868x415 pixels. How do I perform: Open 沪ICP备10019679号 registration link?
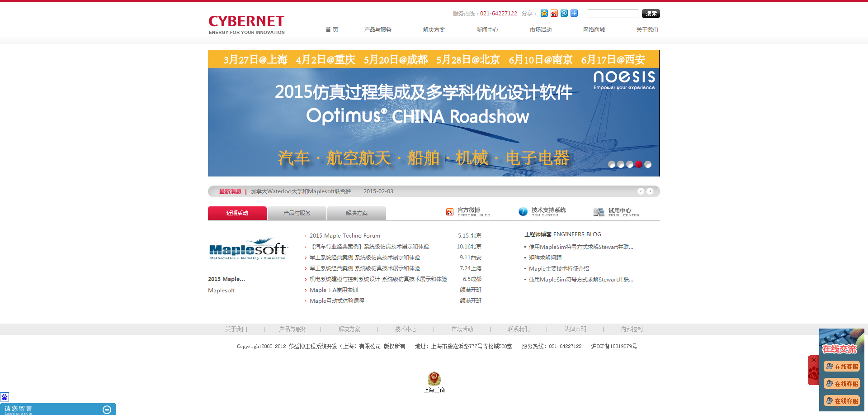pyautogui.click(x=614, y=346)
